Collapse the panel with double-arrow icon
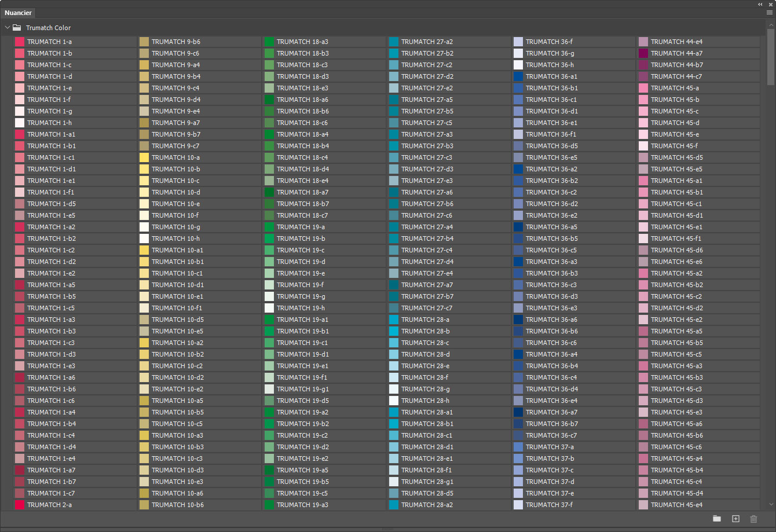Viewport: 776px width, 532px height. point(760,4)
